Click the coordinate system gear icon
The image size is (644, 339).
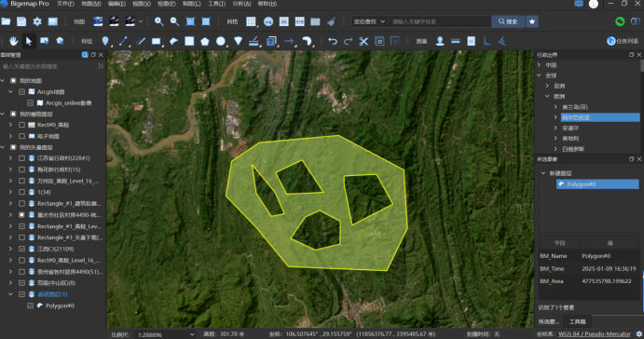[639, 334]
